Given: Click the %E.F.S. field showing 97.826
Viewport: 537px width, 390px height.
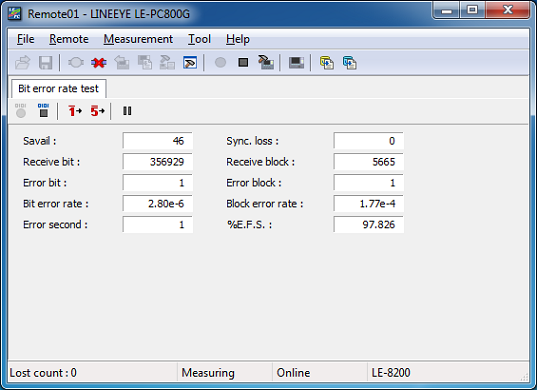Looking at the screenshot, I should [369, 224].
